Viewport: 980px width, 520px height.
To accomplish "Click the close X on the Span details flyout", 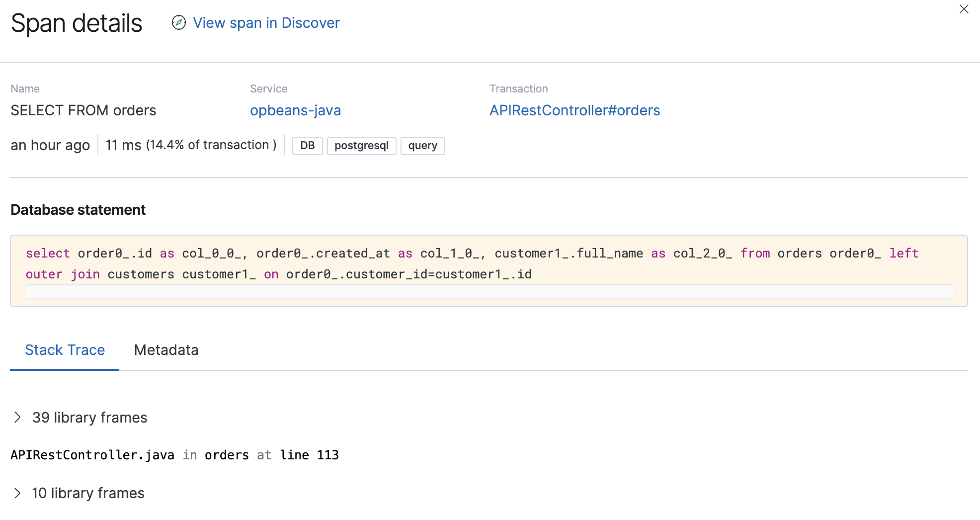I will pyautogui.click(x=964, y=9).
